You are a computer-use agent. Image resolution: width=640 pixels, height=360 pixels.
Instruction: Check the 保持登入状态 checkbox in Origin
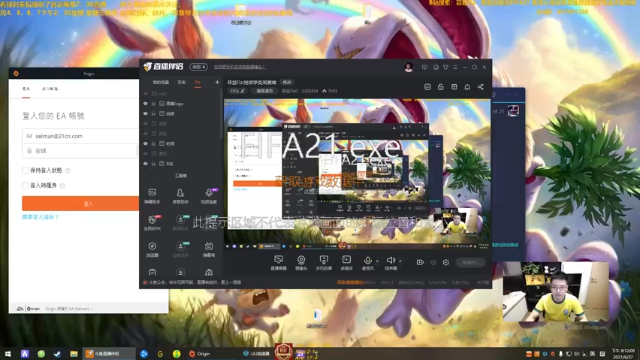(25, 170)
